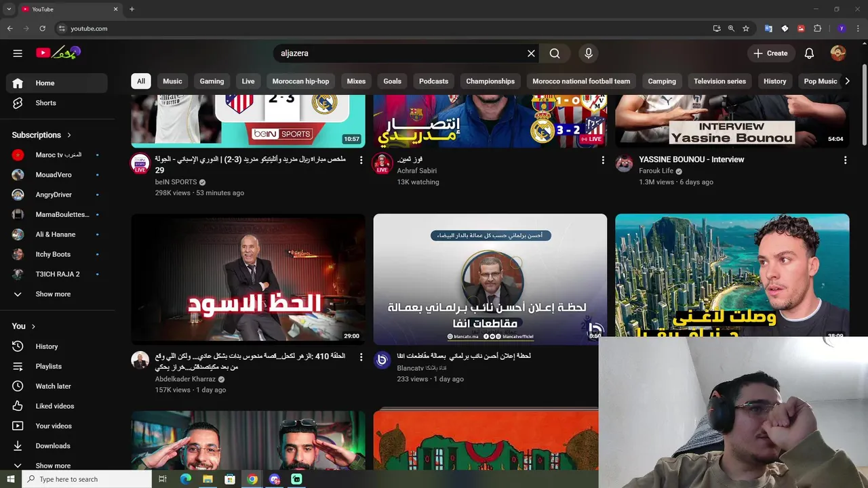Viewport: 868px width, 488px height.
Task: Open MouadVero subscription channel
Action: coord(57,175)
